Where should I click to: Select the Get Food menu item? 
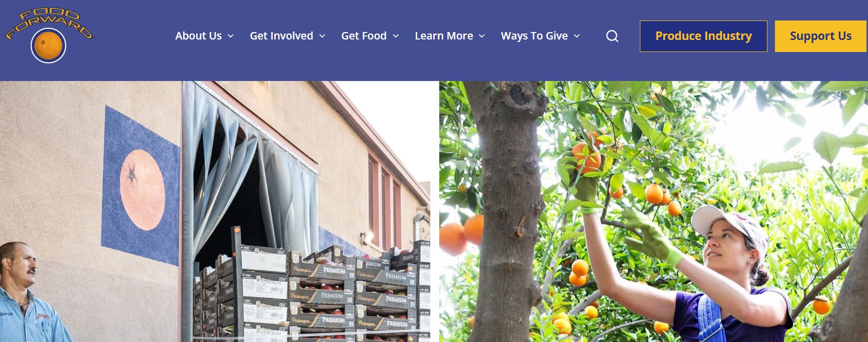(364, 36)
